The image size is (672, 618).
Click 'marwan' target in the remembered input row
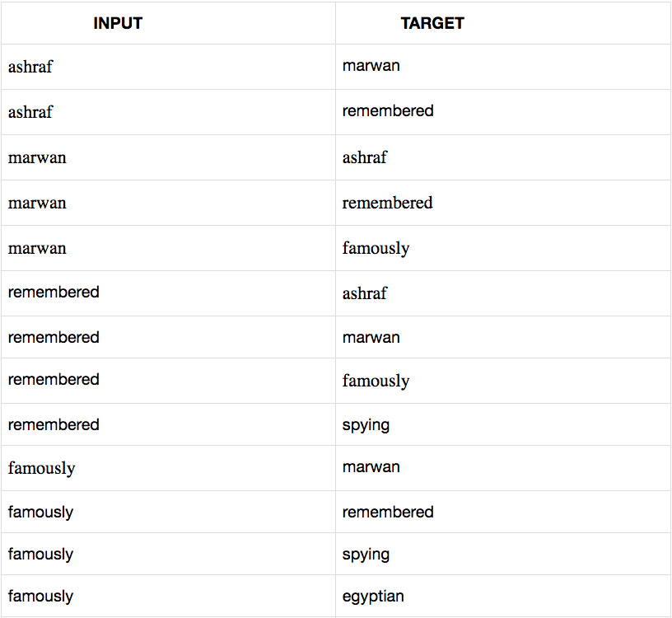tap(371, 337)
